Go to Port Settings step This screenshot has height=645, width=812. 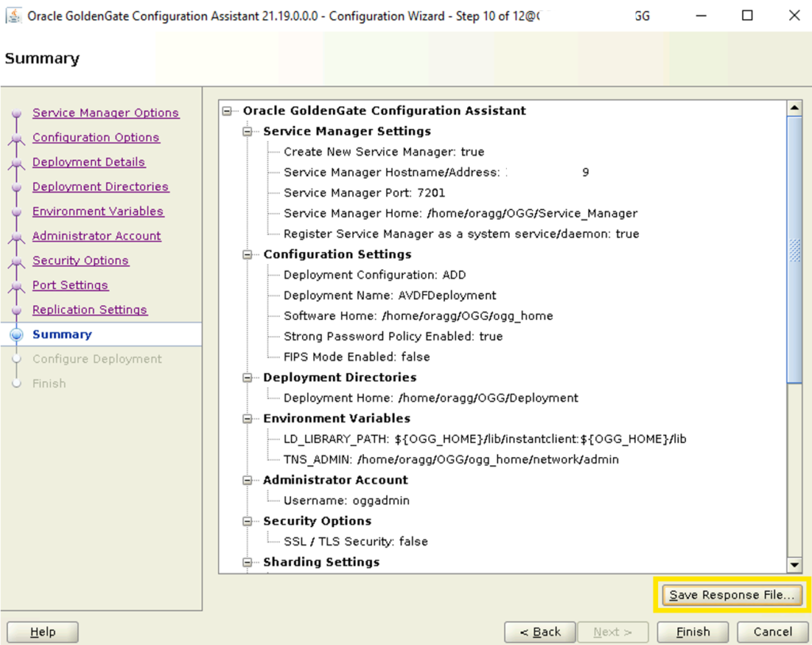(70, 285)
